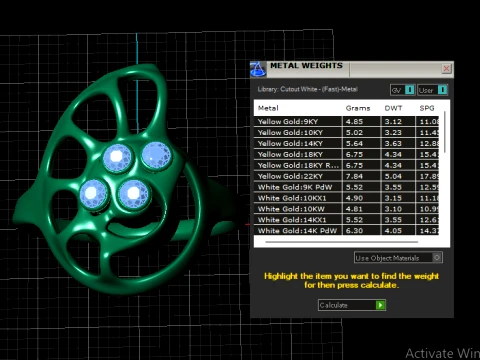The height and width of the screenshot is (360, 480).
Task: Click the 3.10 DWT value for 10KW
Action: [393, 209]
